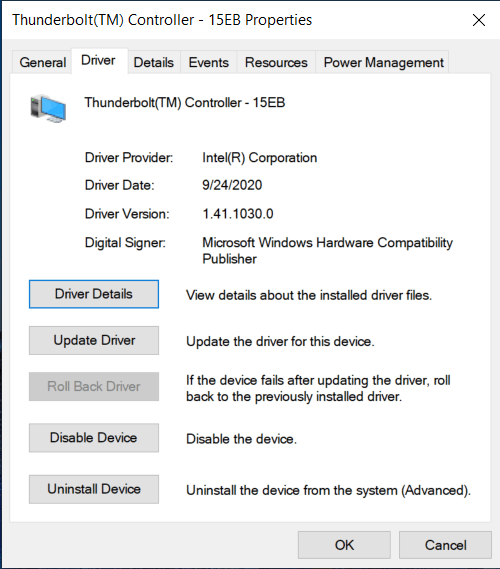Go to the Events tab
500x569 pixels.
209,62
